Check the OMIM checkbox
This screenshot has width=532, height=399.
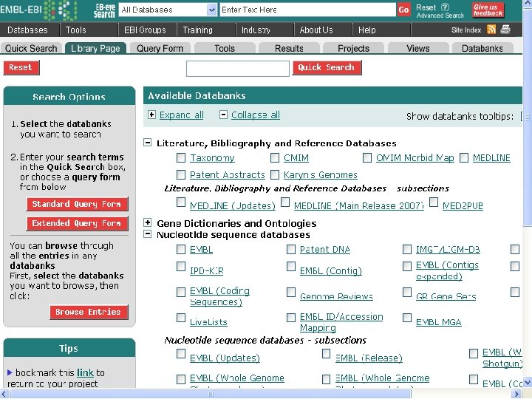click(x=275, y=158)
